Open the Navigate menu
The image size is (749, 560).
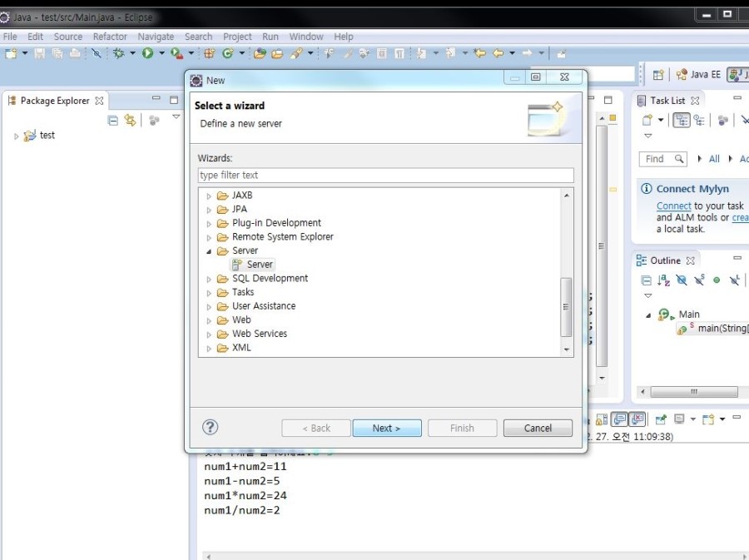156,37
